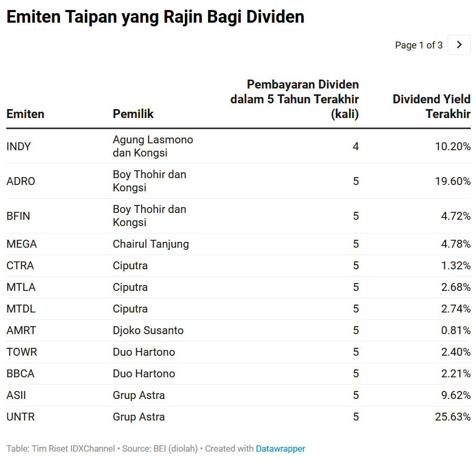The width and height of the screenshot is (476, 459).
Task: Click the chart title heading
Action: (155, 17)
